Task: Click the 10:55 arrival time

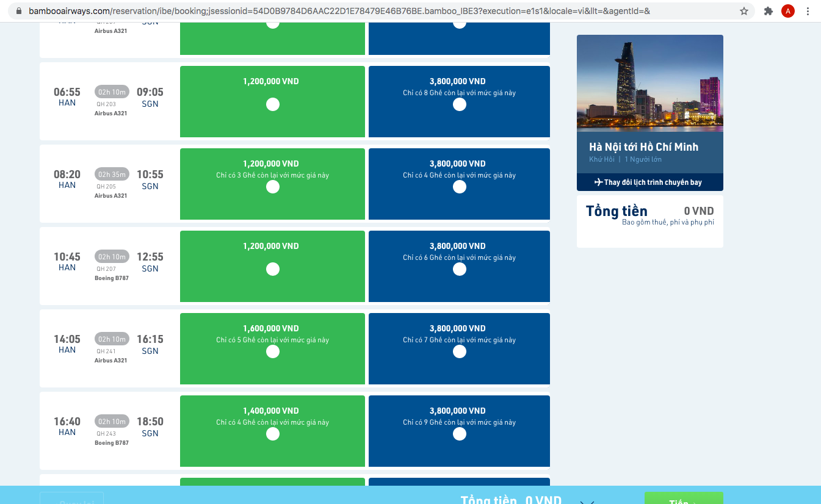Action: tap(150, 175)
